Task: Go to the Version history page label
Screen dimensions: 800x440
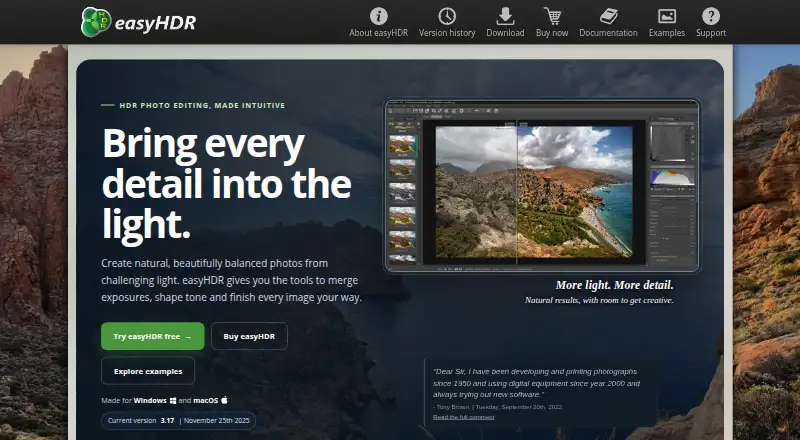Action: point(447,33)
